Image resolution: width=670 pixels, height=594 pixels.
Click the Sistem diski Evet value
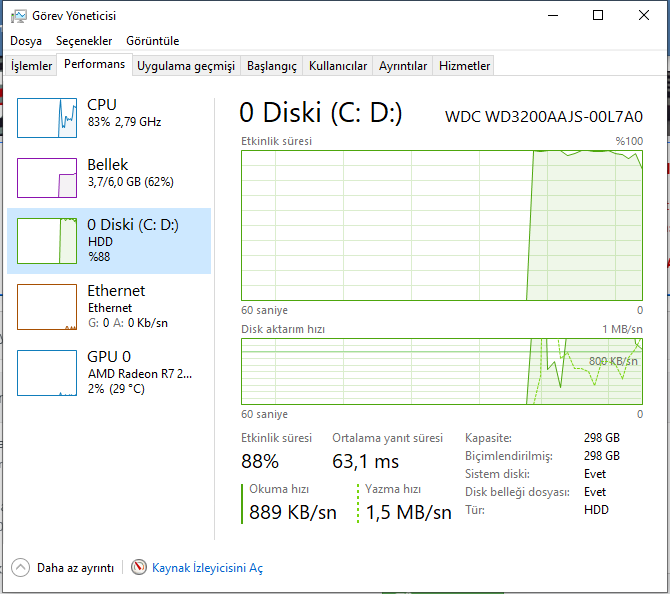595,474
